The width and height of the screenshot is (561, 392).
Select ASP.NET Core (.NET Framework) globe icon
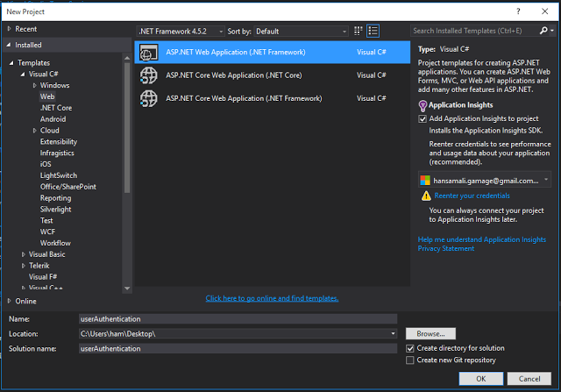pos(148,98)
